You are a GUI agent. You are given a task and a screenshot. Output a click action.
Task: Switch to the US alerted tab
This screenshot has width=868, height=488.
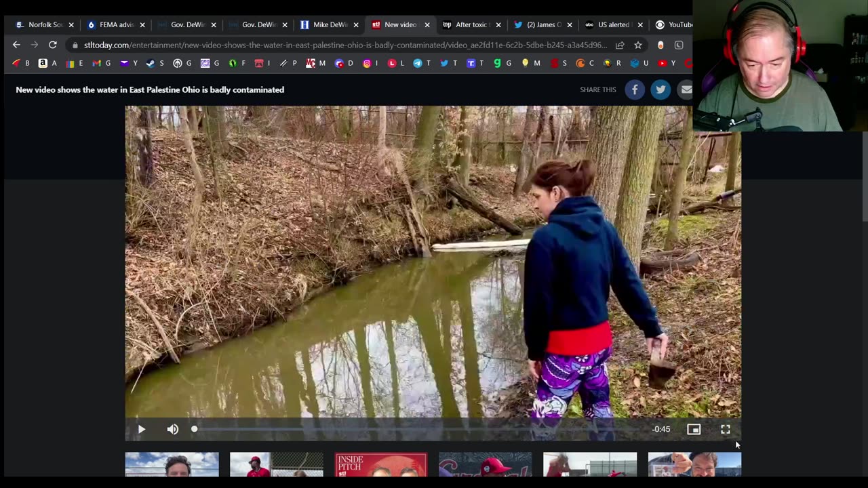point(613,25)
